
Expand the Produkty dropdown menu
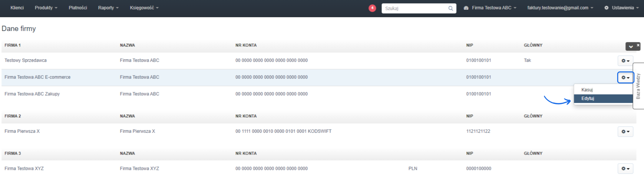[x=46, y=8]
